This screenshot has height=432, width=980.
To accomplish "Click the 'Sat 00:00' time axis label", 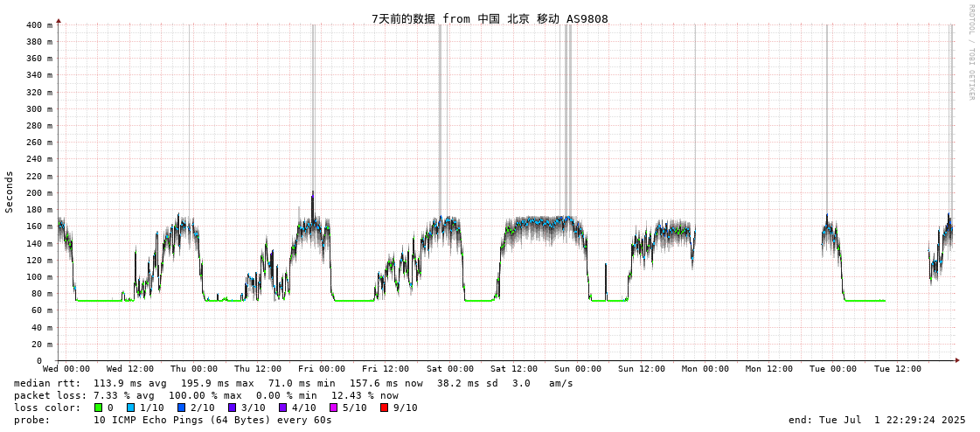I will pos(450,369).
